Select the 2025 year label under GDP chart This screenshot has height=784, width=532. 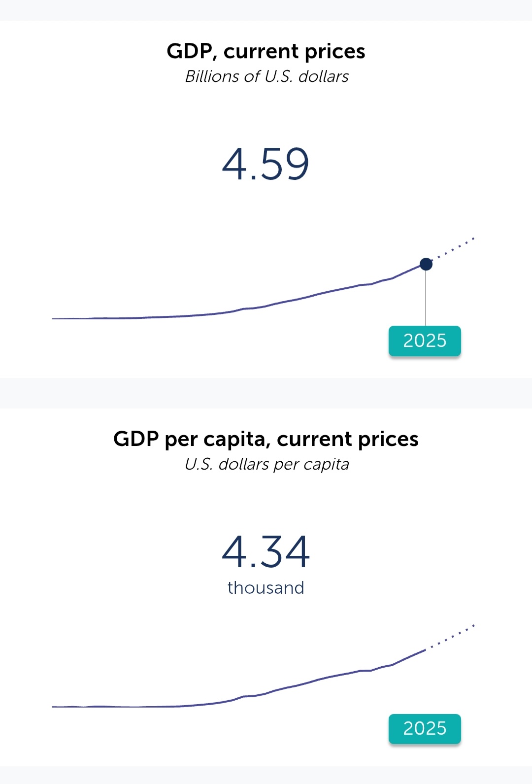pos(425,341)
